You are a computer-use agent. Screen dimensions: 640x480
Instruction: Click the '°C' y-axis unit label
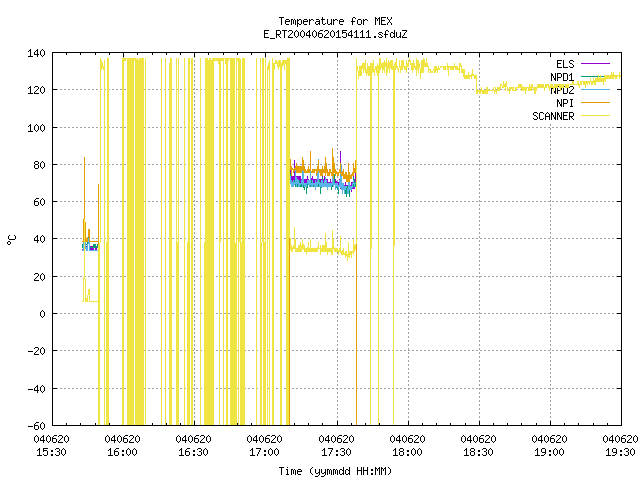pos(11,240)
